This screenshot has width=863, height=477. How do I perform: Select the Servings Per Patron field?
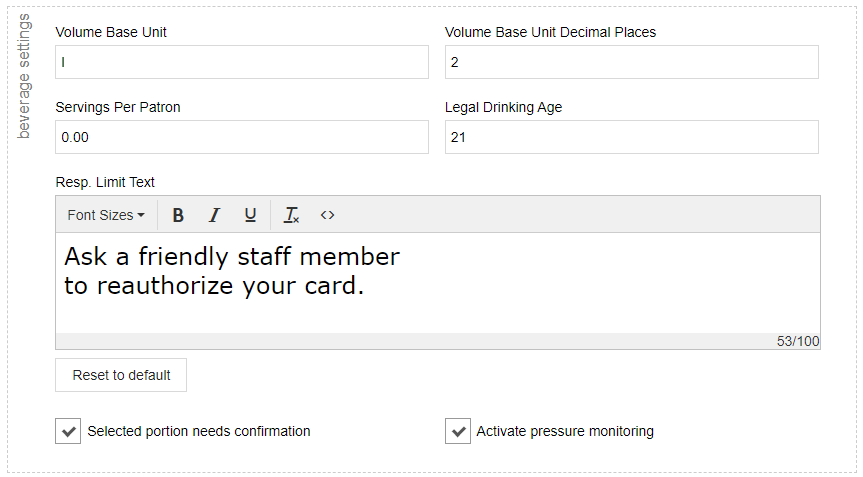(242, 137)
